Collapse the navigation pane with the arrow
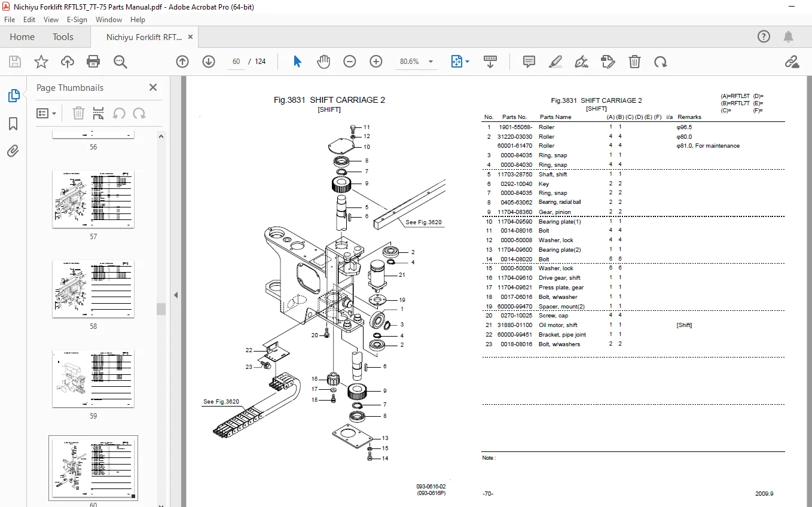The height and width of the screenshot is (507, 812). point(176,295)
